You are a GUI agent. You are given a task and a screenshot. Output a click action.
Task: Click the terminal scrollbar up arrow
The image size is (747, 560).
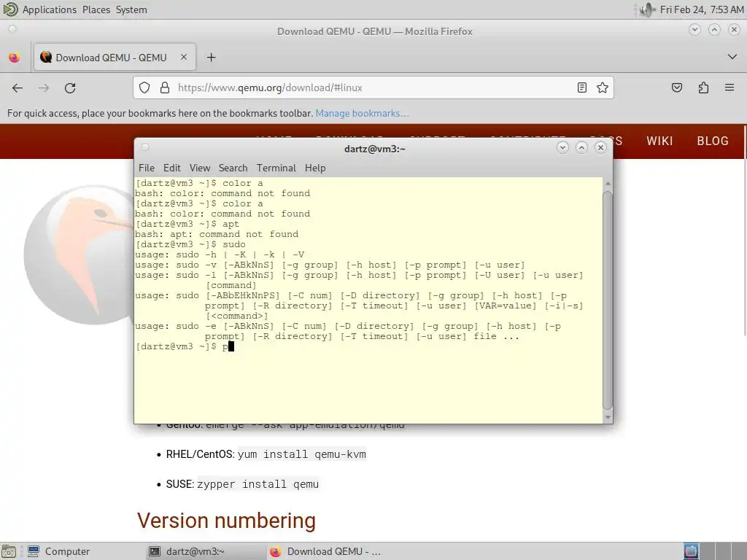(x=608, y=183)
